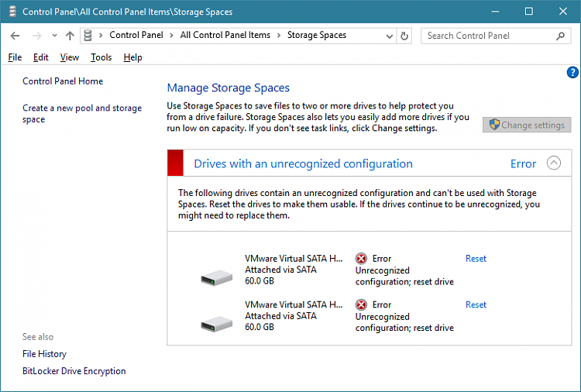This screenshot has height=392, width=581.
Task: Minimize the Storage Spaces window
Action: point(495,12)
